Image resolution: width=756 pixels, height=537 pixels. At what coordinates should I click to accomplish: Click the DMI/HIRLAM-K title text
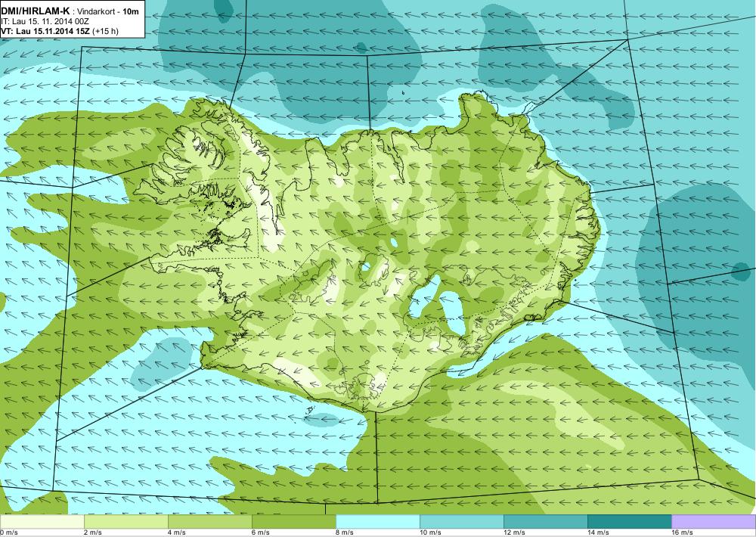[36, 11]
